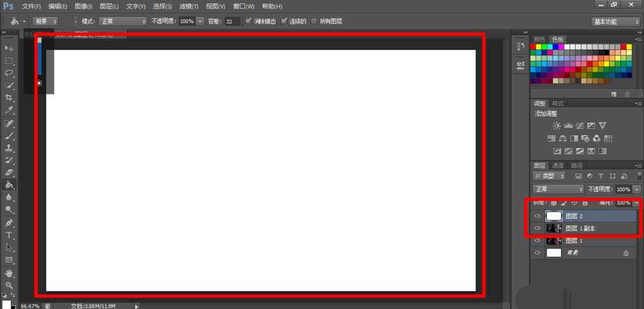The height and width of the screenshot is (309, 644).
Task: Select the Rectangular Marquee tool
Action: (9, 61)
